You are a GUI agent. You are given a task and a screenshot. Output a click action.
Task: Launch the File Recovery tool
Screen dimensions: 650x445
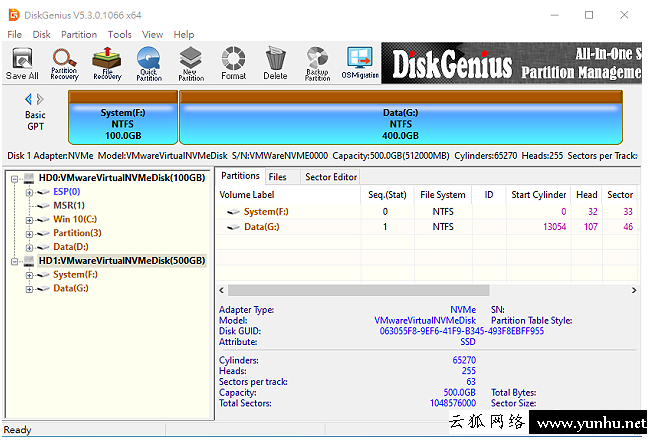tap(107, 63)
